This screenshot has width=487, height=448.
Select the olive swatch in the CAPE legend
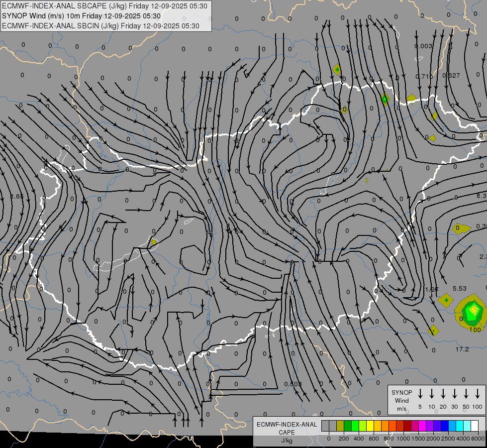pyautogui.click(x=340, y=426)
